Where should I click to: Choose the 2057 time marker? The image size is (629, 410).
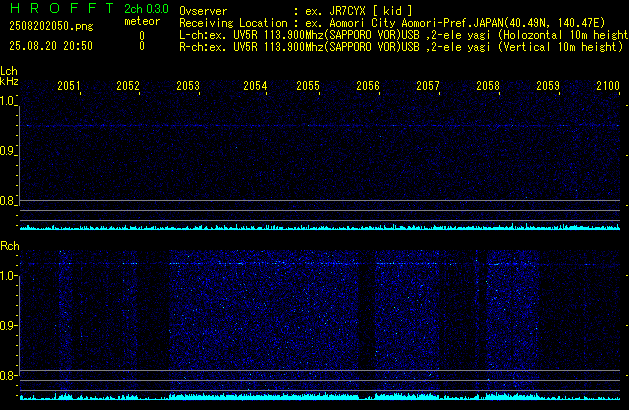428,86
